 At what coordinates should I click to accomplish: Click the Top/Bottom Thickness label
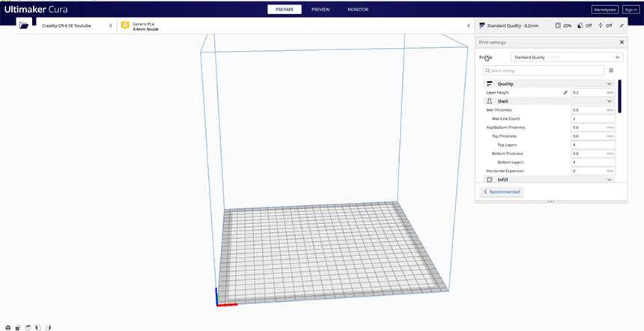pos(505,127)
